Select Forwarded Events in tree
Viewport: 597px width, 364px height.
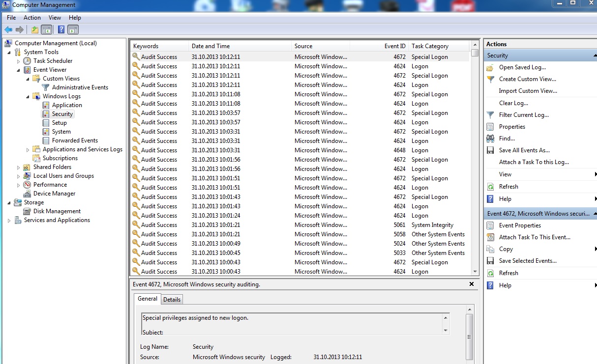(75, 140)
